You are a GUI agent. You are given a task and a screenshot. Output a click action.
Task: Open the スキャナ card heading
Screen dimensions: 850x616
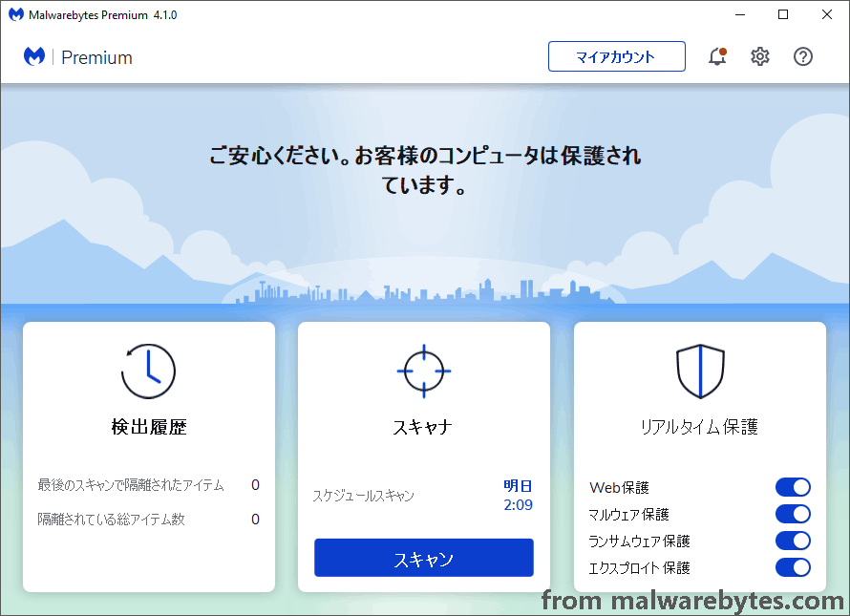point(423,427)
